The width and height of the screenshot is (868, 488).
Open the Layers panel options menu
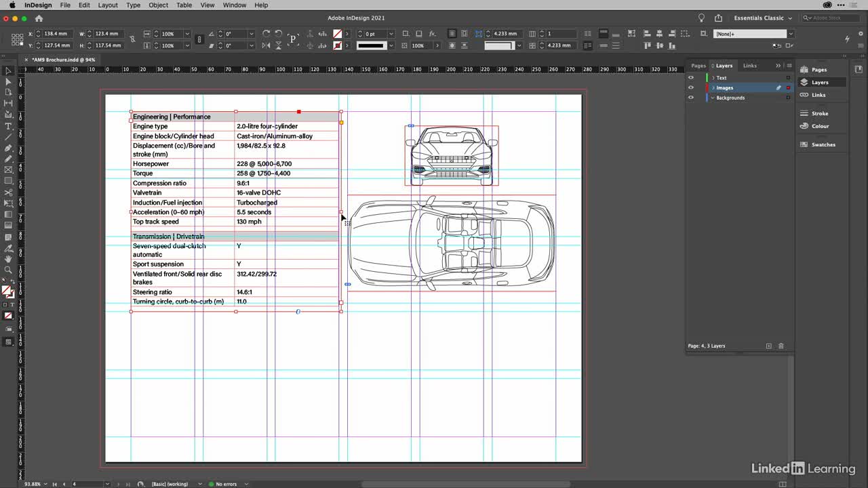(789, 66)
